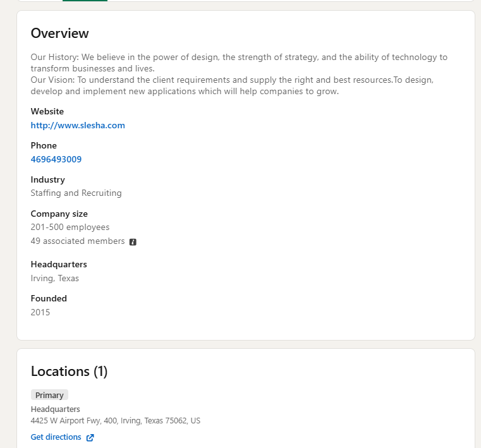Viewport: 481px width, 448px height.
Task: Select the 49 associated members text
Action: (x=78, y=241)
